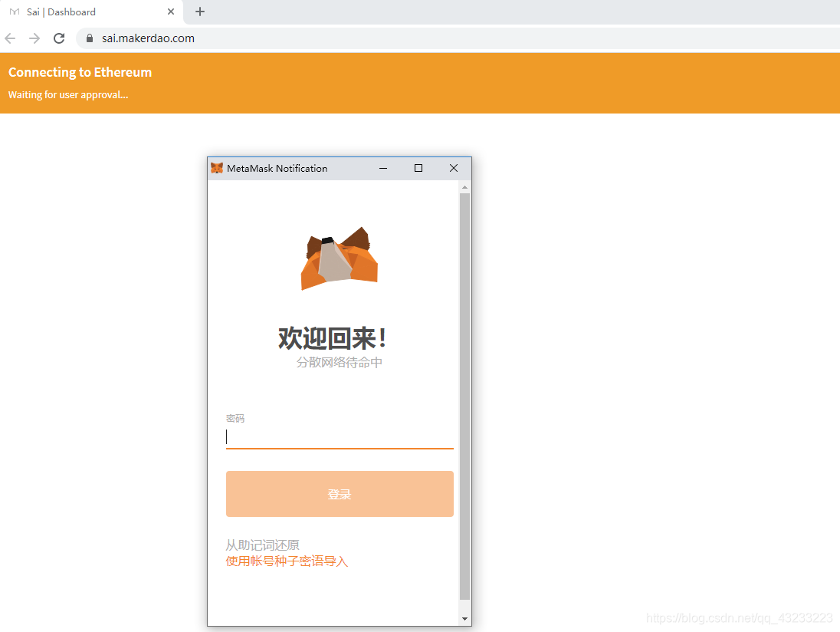The height and width of the screenshot is (632, 840).
Task: Click the address bar URL sai.makerdao.com
Action: 149,38
